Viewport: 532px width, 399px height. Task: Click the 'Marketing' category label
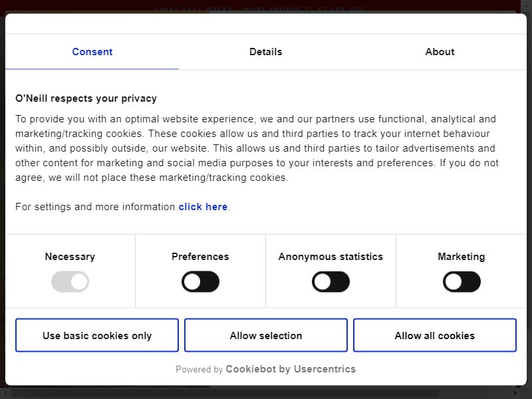[462, 257]
